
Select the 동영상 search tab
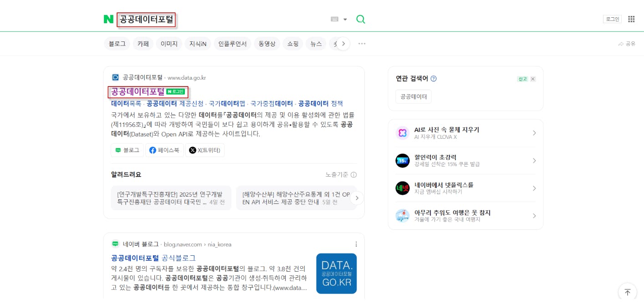tap(267, 44)
